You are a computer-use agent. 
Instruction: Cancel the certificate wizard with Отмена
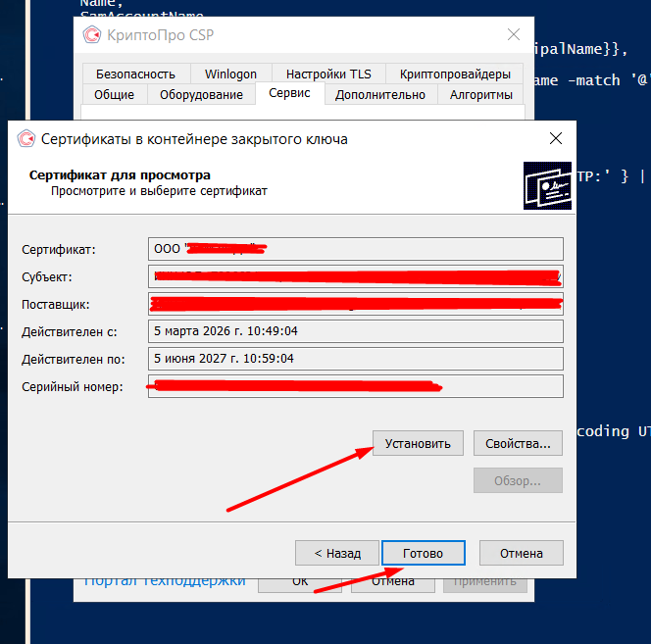(521, 553)
